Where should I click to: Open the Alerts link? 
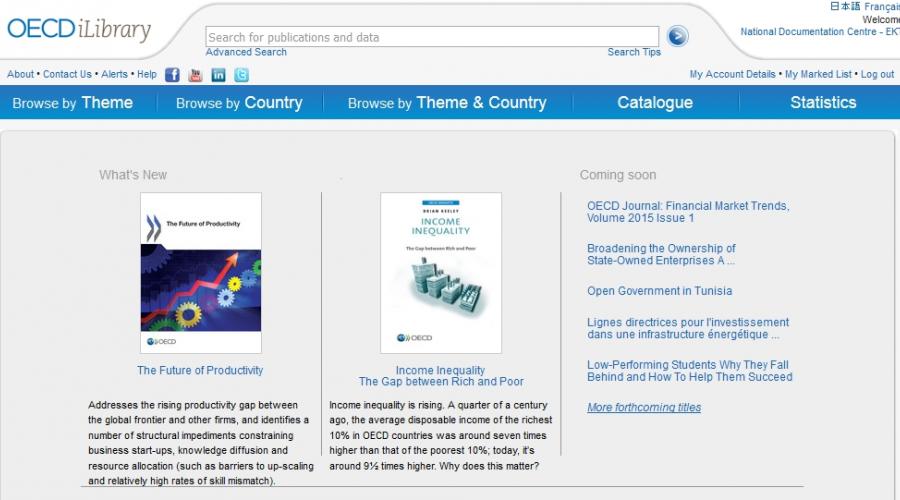pyautogui.click(x=114, y=74)
